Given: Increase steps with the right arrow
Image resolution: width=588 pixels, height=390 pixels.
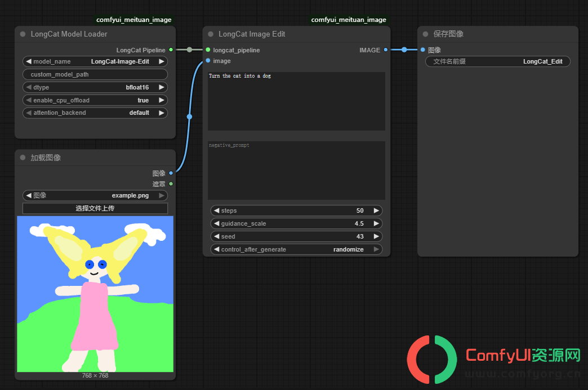Looking at the screenshot, I should point(376,210).
